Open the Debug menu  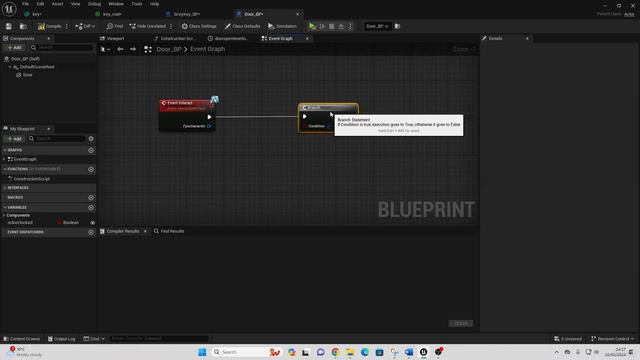tap(94, 4)
